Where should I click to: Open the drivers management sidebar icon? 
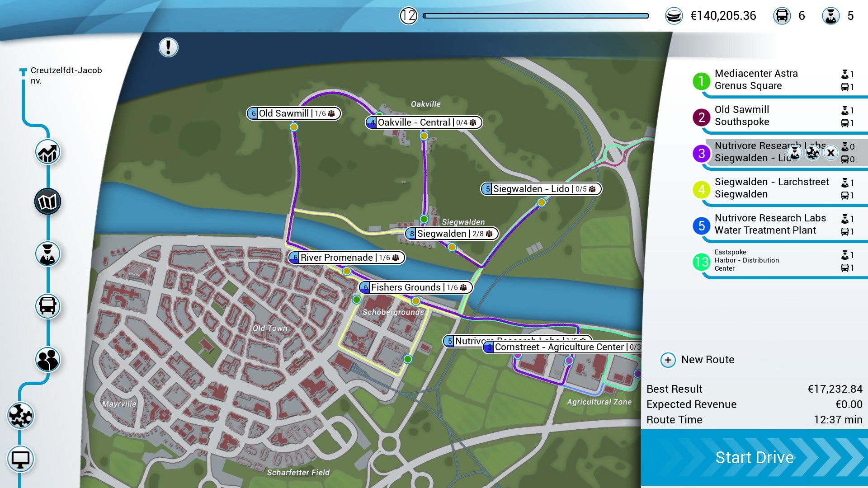click(47, 254)
